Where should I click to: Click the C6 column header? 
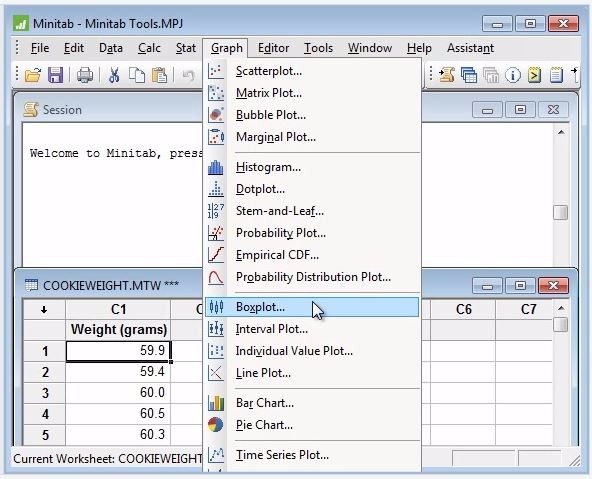463,310
